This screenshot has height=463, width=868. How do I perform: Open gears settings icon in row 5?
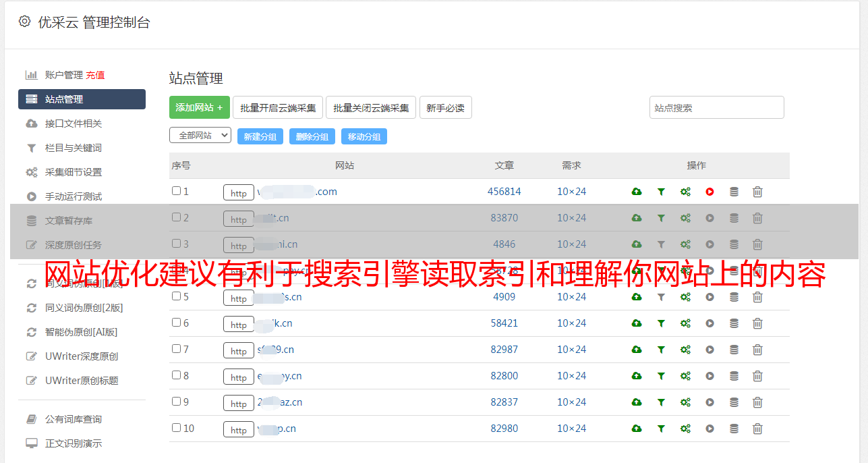685,297
